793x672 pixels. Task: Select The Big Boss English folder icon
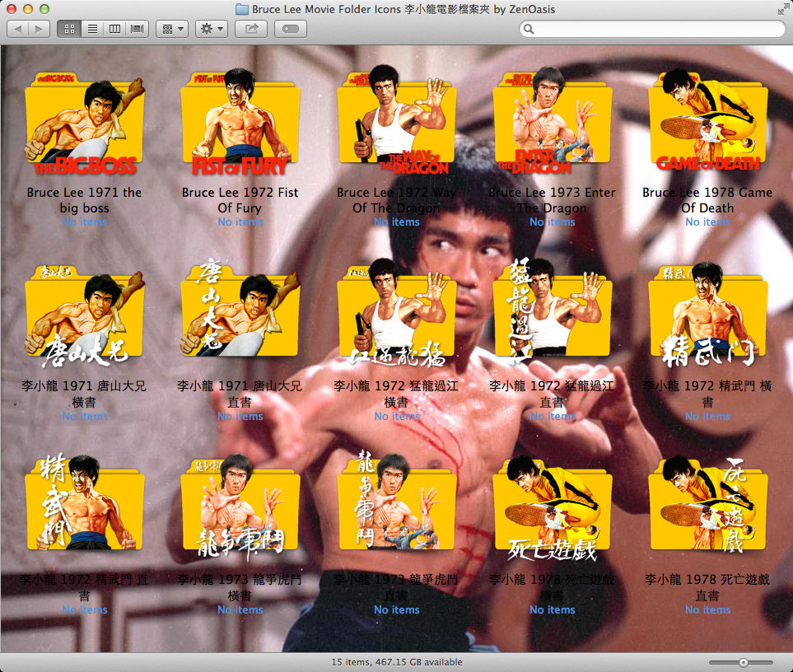click(x=85, y=124)
